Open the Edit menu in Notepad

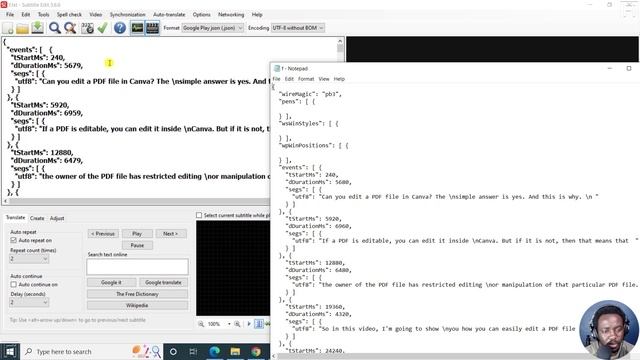(x=289, y=79)
